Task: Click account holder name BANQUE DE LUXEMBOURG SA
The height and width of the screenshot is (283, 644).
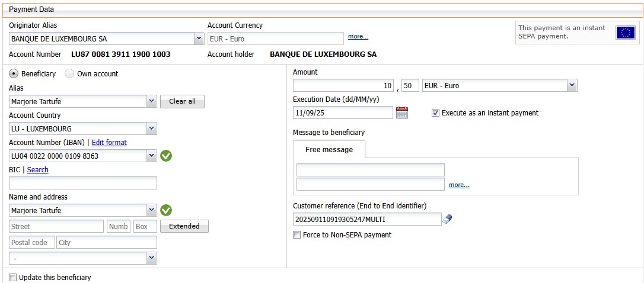Action: click(323, 54)
